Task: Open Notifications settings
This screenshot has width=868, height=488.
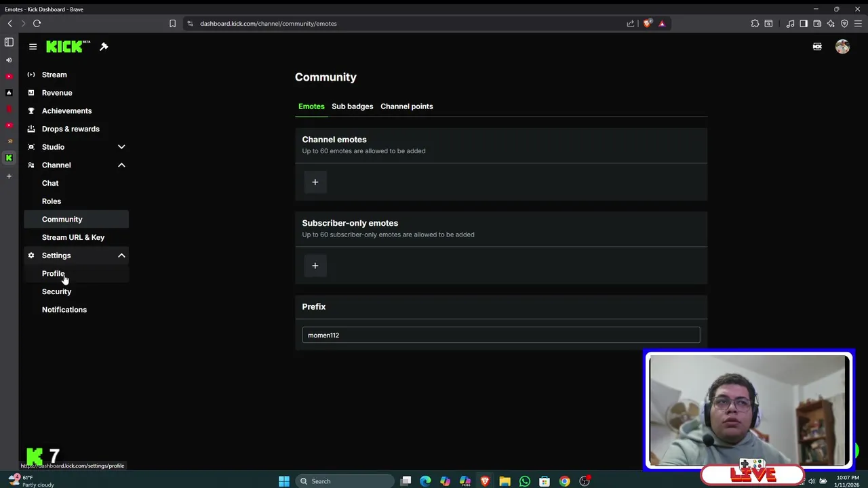Action: point(76,310)
